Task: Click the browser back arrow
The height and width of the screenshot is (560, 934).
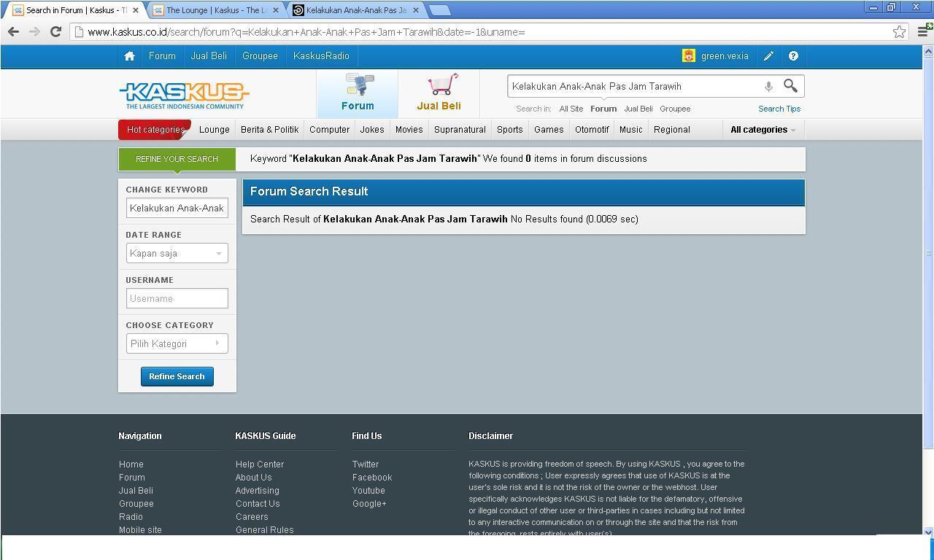Action: (x=13, y=31)
